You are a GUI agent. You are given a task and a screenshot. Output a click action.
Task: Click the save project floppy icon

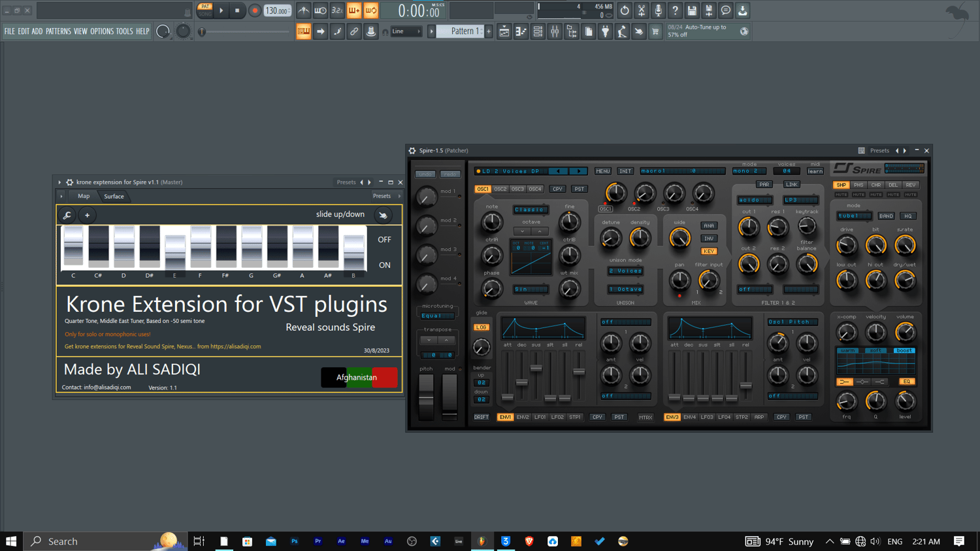(692, 10)
